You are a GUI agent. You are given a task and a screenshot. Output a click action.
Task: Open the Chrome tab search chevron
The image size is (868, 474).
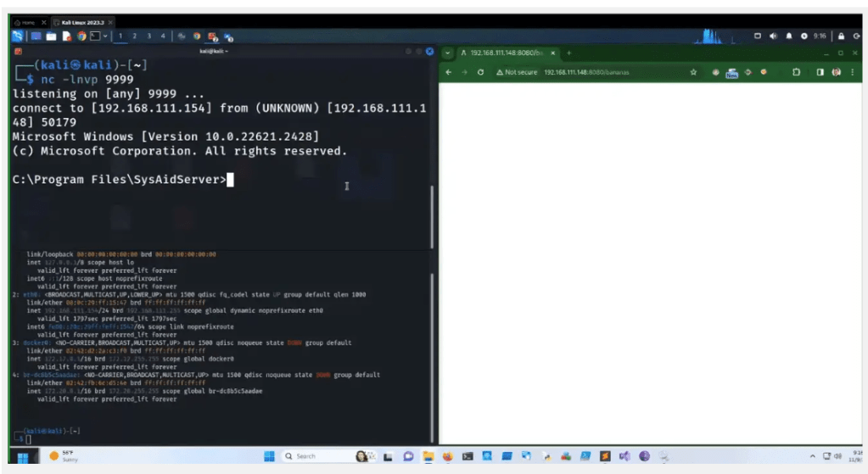click(448, 53)
